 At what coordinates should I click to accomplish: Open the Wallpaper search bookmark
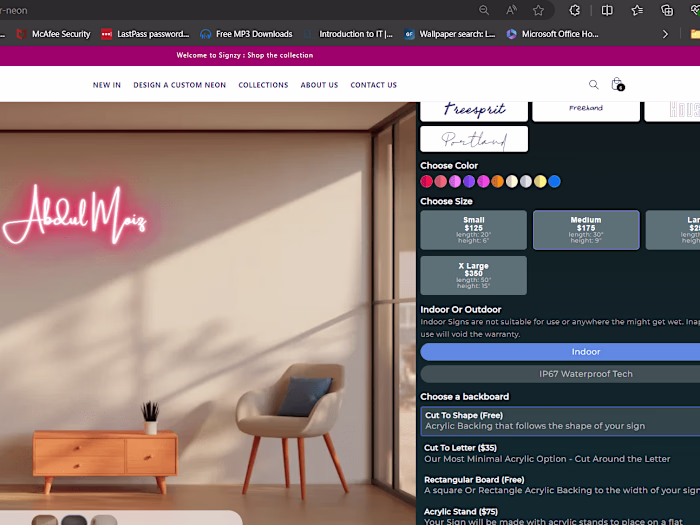tap(450, 34)
